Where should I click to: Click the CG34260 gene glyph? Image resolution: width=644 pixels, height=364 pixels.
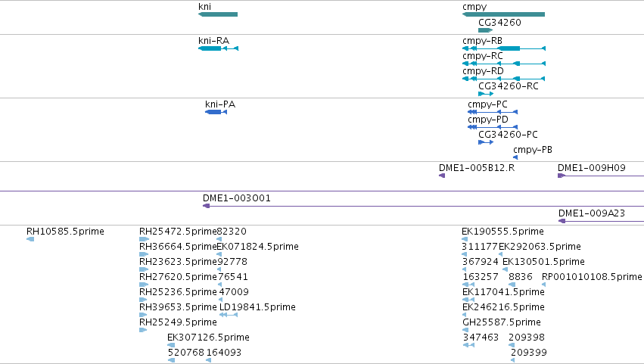click(x=486, y=30)
